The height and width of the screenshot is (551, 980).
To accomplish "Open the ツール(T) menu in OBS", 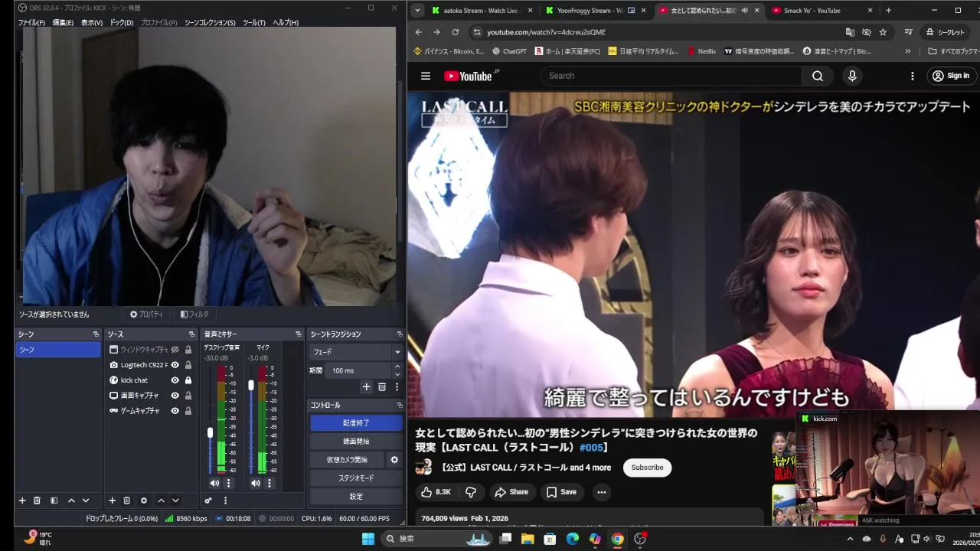I will (253, 23).
